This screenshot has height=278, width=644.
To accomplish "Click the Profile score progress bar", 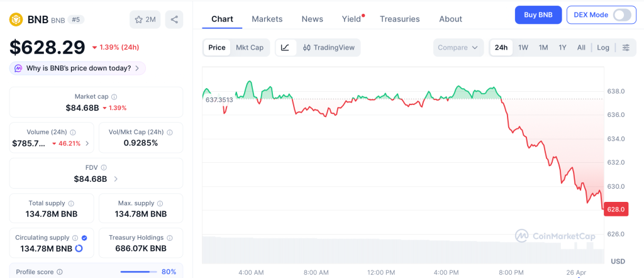I will click(138, 272).
